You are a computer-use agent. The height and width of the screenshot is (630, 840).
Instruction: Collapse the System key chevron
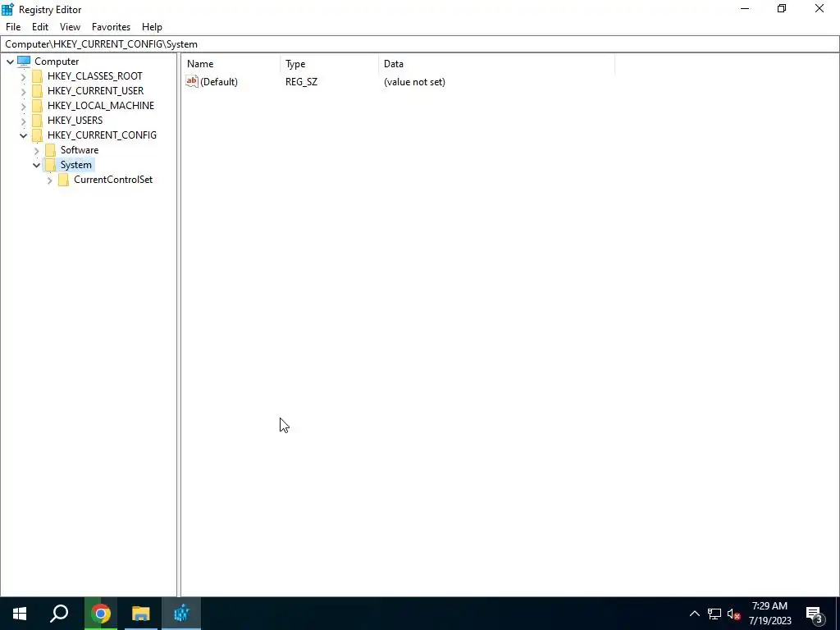[36, 165]
